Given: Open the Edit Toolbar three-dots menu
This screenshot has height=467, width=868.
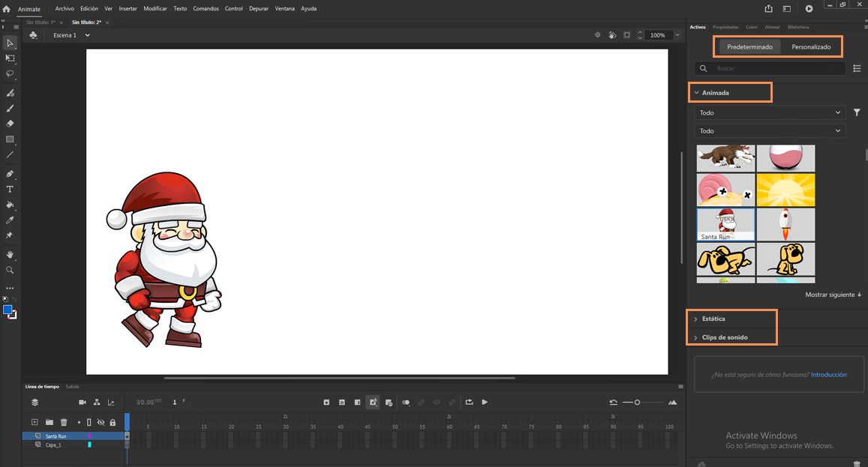Looking at the screenshot, I should pos(10,289).
